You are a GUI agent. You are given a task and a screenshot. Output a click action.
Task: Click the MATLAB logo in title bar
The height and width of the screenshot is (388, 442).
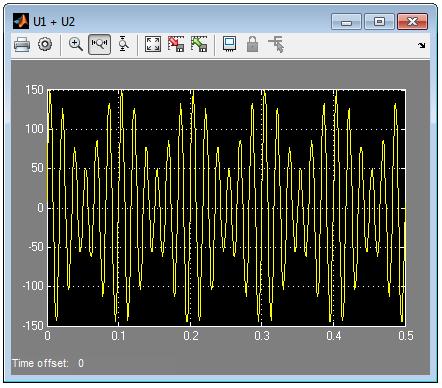point(21,22)
